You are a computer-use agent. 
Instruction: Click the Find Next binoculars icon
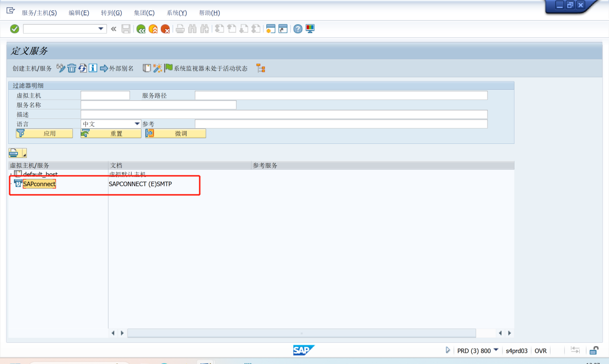coord(205,29)
